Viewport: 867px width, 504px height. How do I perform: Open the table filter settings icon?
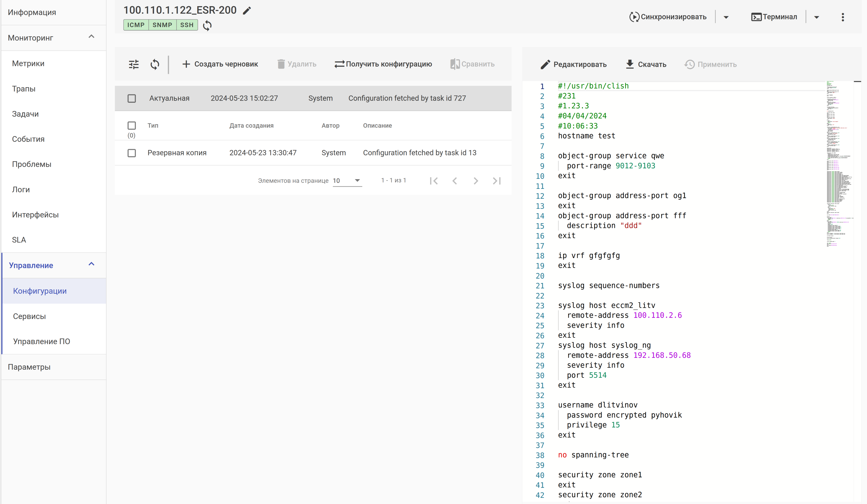133,64
